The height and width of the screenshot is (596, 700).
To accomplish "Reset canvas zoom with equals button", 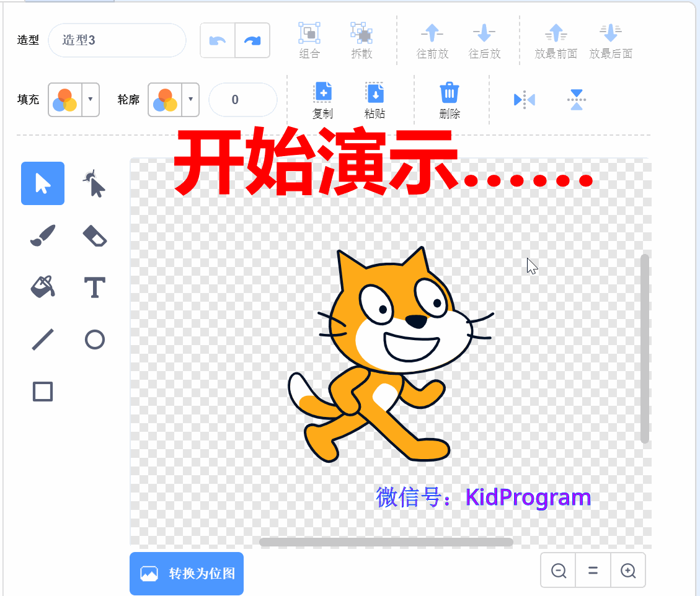I will pos(593,571).
